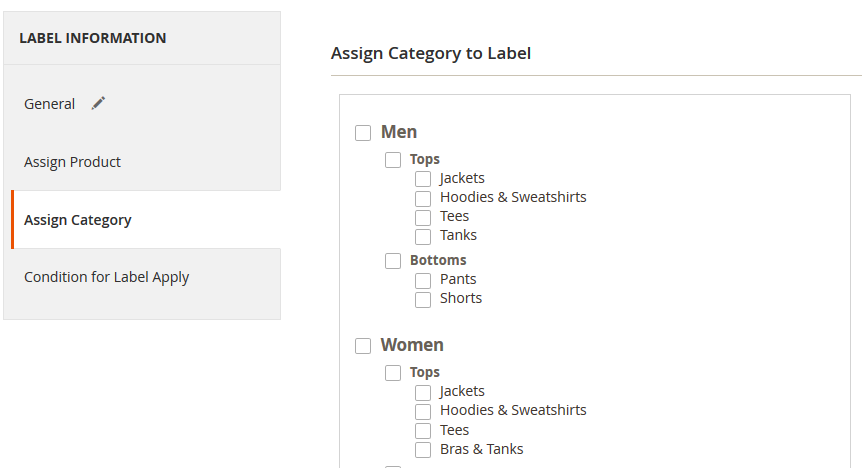Open the General tab

[50, 104]
